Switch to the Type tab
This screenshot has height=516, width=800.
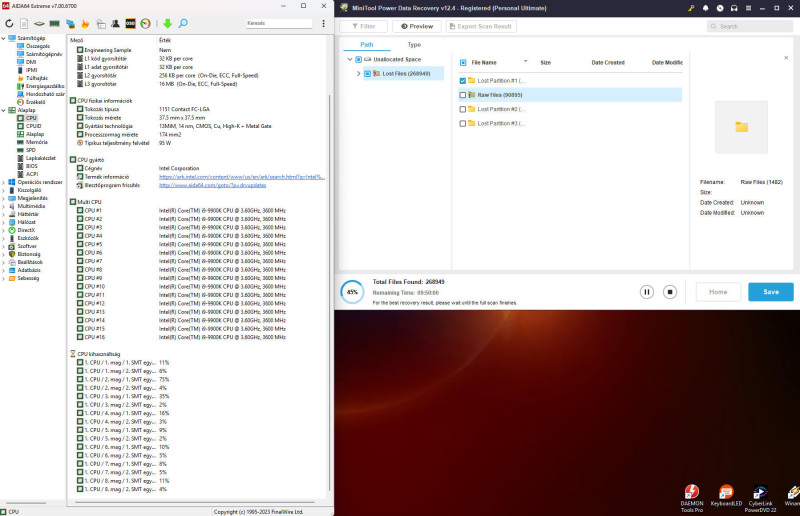tap(414, 45)
